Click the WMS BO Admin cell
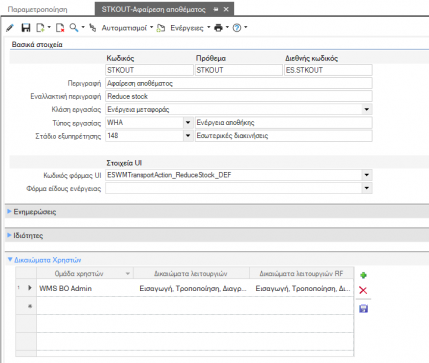The width and height of the screenshot is (429, 363). 85,288
